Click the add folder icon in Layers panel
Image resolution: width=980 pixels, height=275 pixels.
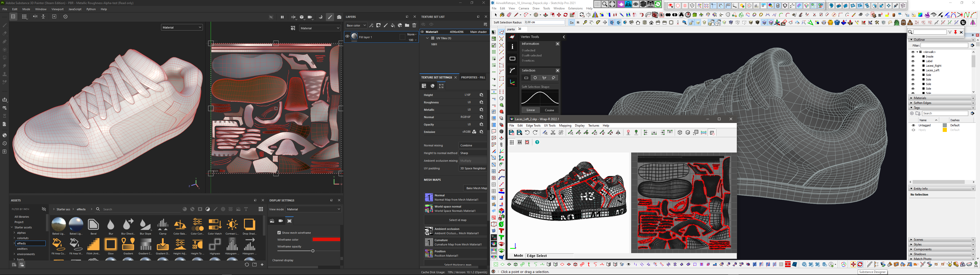point(407,25)
